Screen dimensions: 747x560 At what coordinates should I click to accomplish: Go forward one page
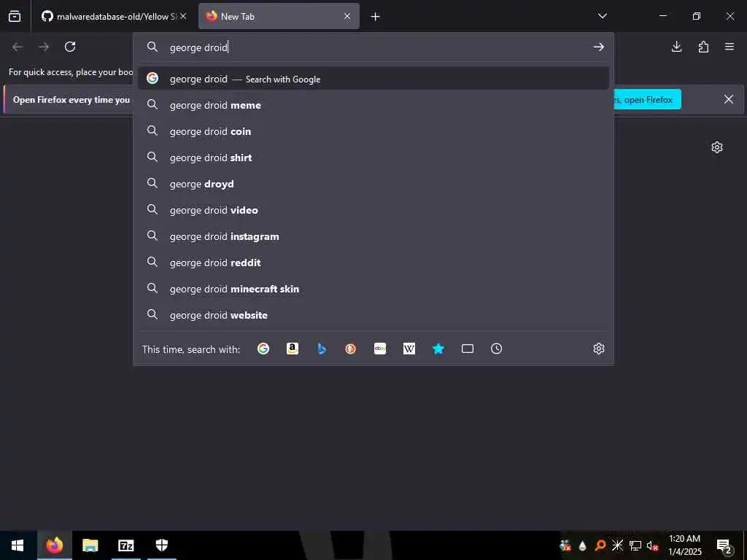(44, 47)
